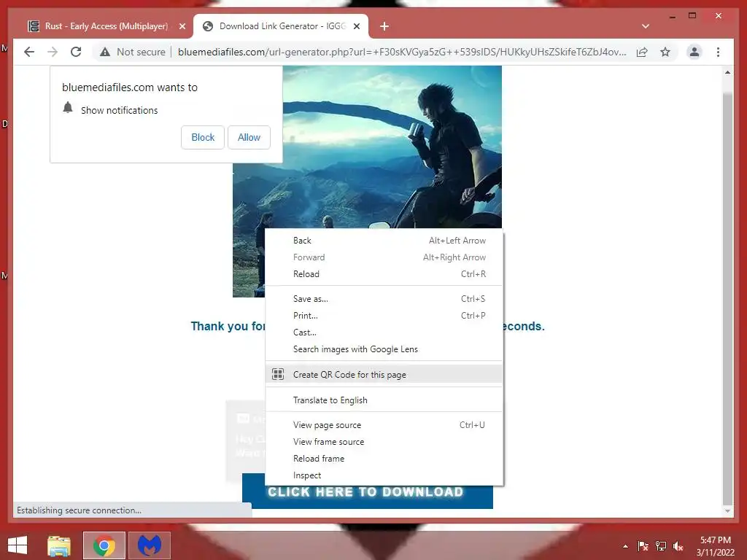
Task: Click the QR code icon in the context menu
Action: pos(278,374)
